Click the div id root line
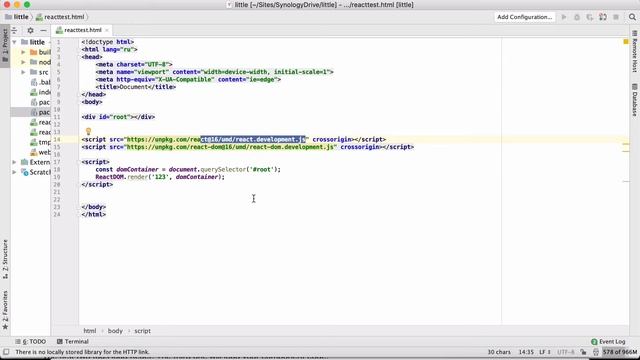Viewport: 640px width, 360px height. coord(118,117)
